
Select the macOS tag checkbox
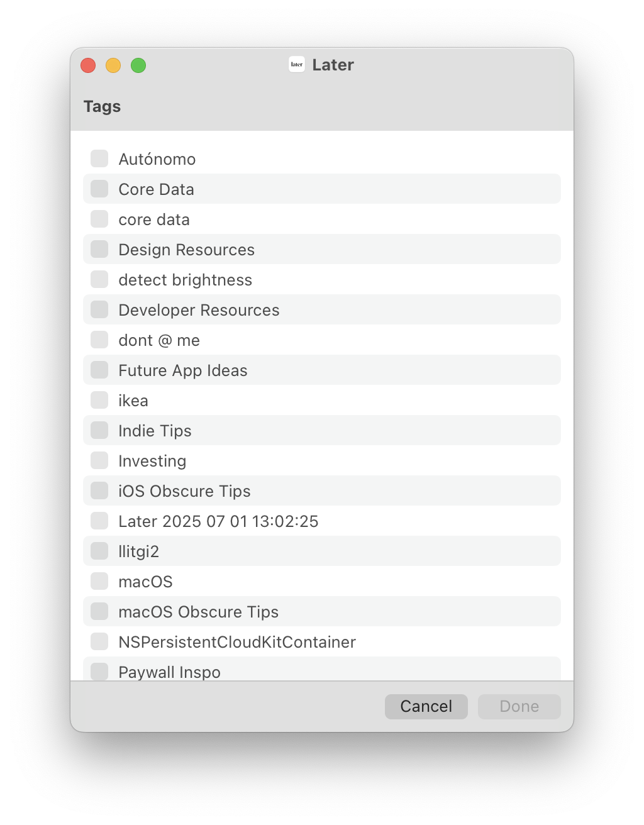pos(99,581)
